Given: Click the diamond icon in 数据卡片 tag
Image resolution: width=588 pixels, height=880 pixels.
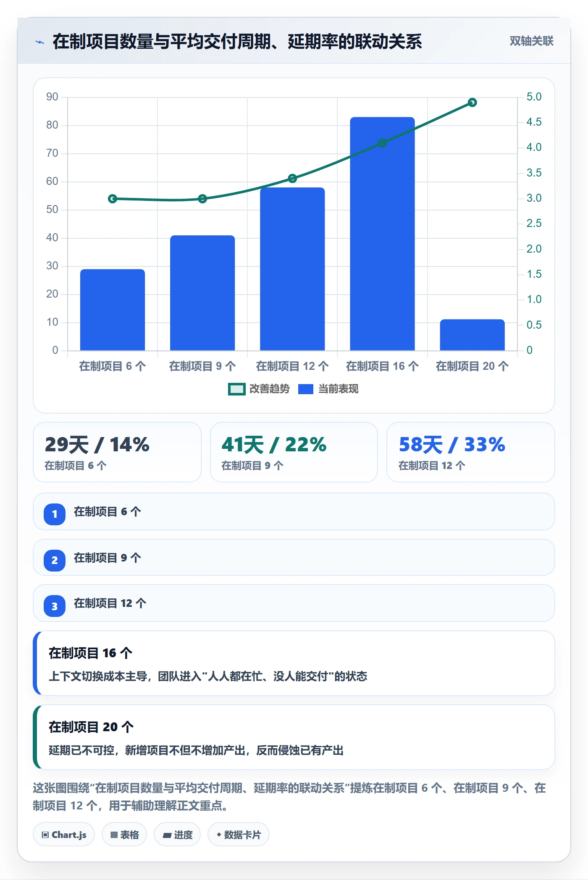Looking at the screenshot, I should (219, 835).
